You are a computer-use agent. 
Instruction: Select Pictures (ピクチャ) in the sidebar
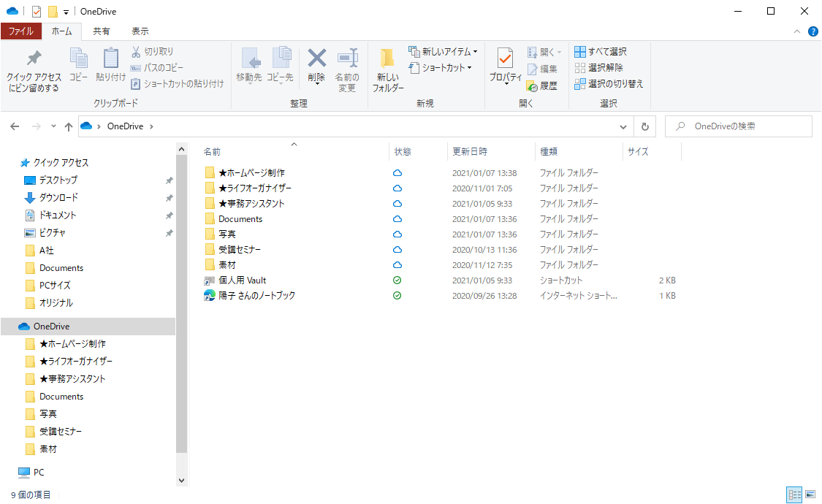coord(52,232)
